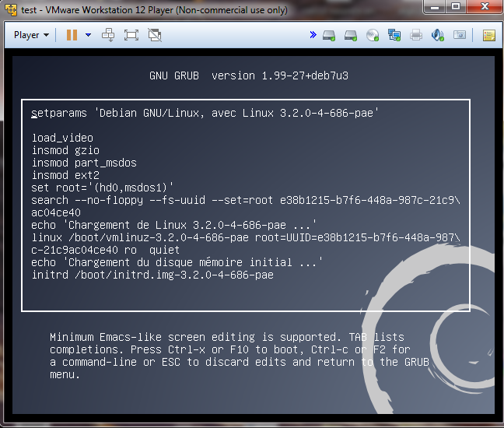Toggle the network adapter connection
This screenshot has width=504, height=428.
pyautogui.click(x=394, y=35)
